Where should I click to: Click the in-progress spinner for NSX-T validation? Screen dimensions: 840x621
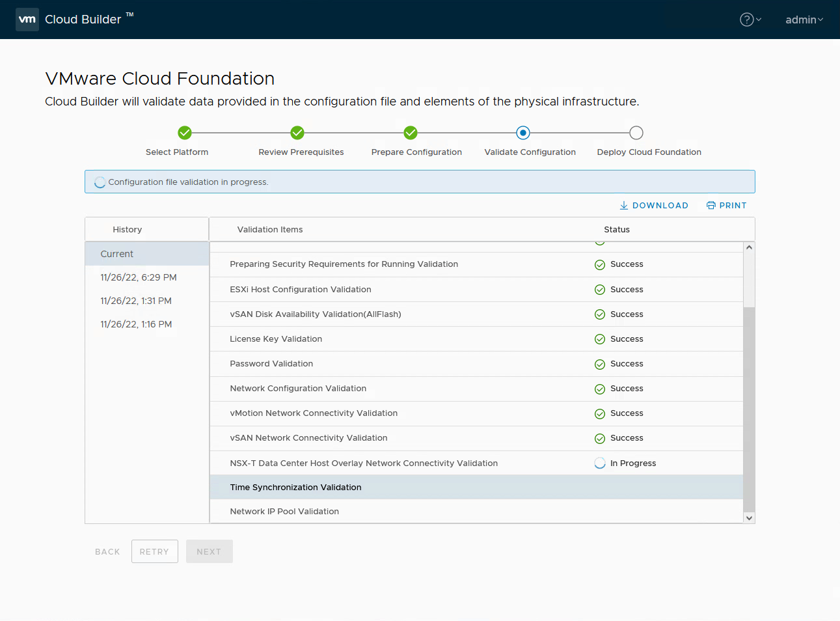coord(599,463)
